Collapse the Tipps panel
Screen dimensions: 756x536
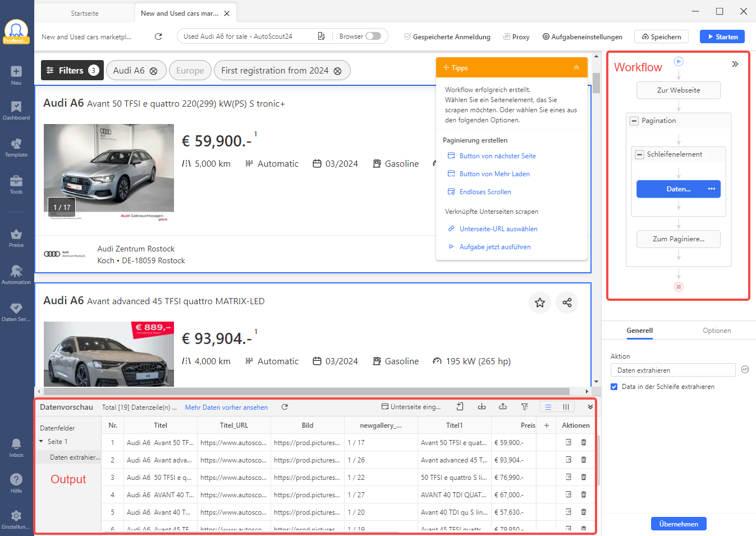click(x=576, y=67)
